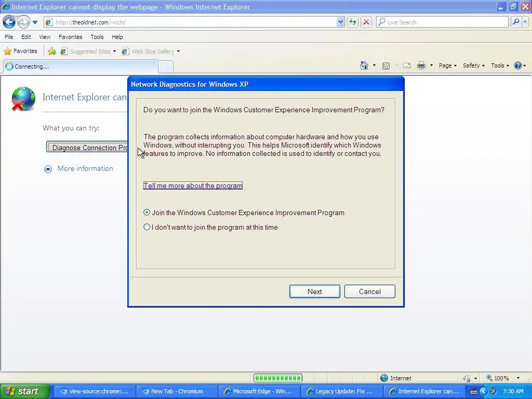
Task: Click the RSS Feeds icon
Action: [386, 66]
